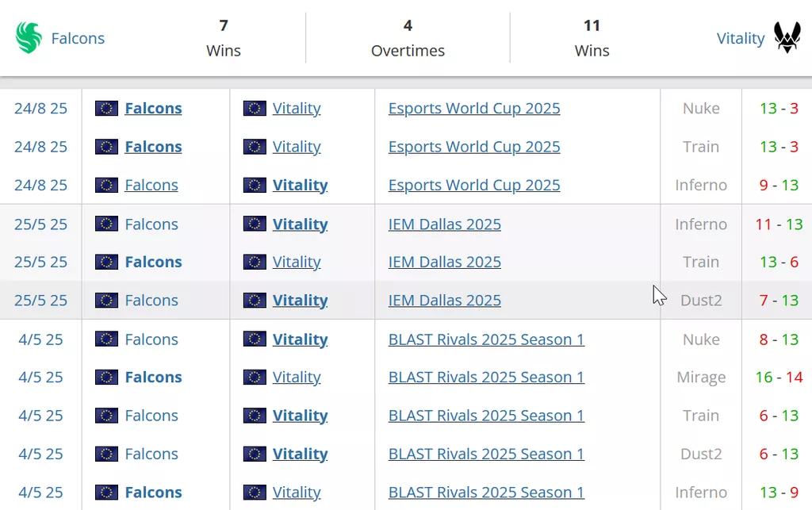This screenshot has height=510, width=812.
Task: Click the 25/5 25 date on Train row
Action: 40,263
